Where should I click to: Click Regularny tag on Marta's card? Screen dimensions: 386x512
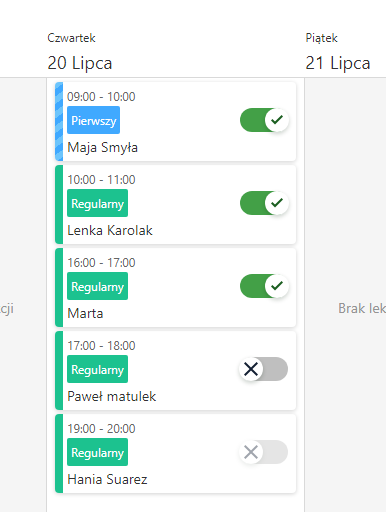pos(97,286)
